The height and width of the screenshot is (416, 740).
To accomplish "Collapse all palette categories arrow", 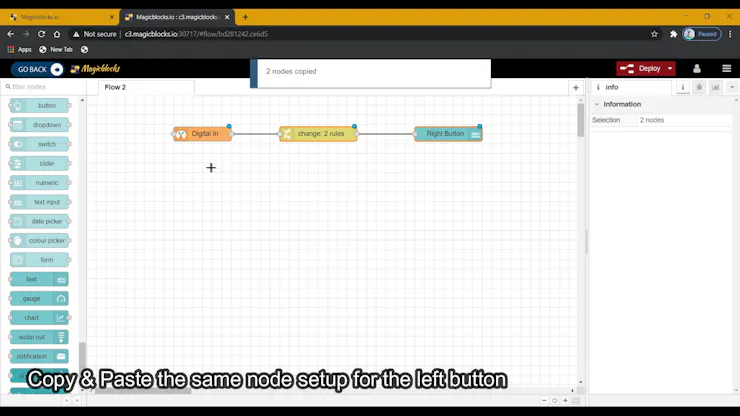I will pos(67,400).
